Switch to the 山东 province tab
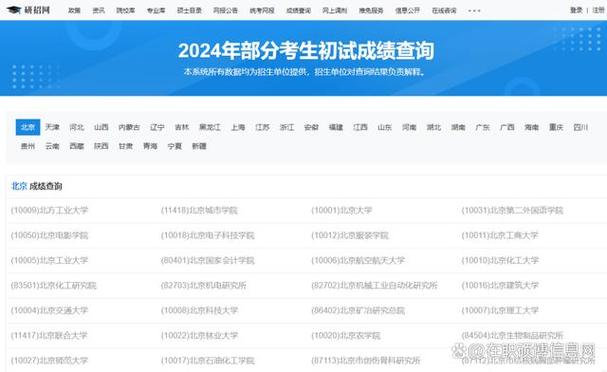This screenshot has height=372, width=607. click(385, 127)
